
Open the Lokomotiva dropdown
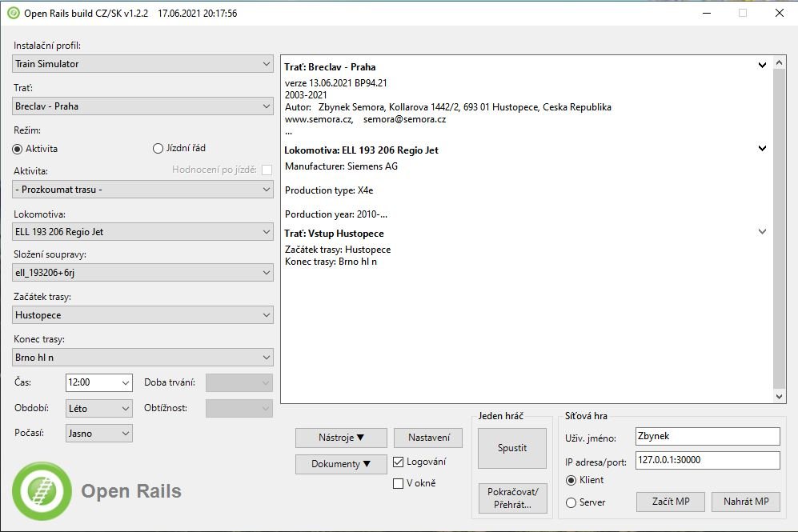tap(142, 232)
